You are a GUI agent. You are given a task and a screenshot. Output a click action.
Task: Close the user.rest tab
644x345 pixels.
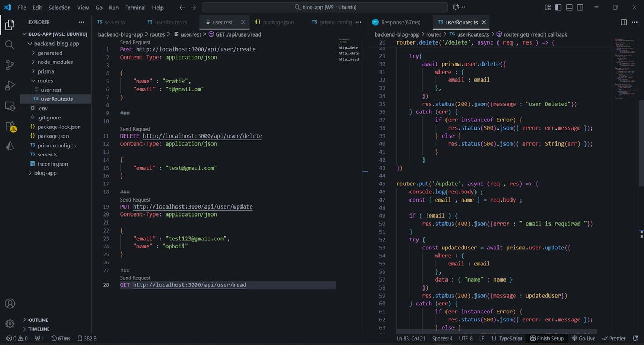243,23
